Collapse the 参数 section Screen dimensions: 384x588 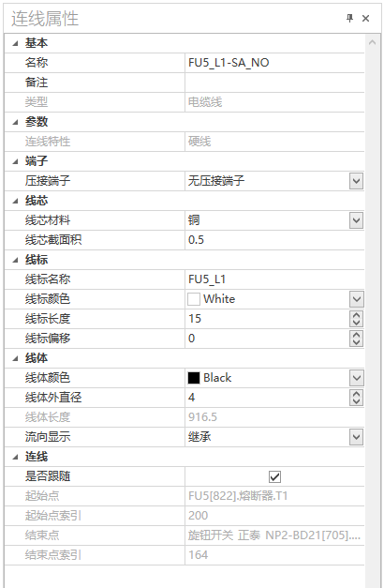tap(15, 122)
